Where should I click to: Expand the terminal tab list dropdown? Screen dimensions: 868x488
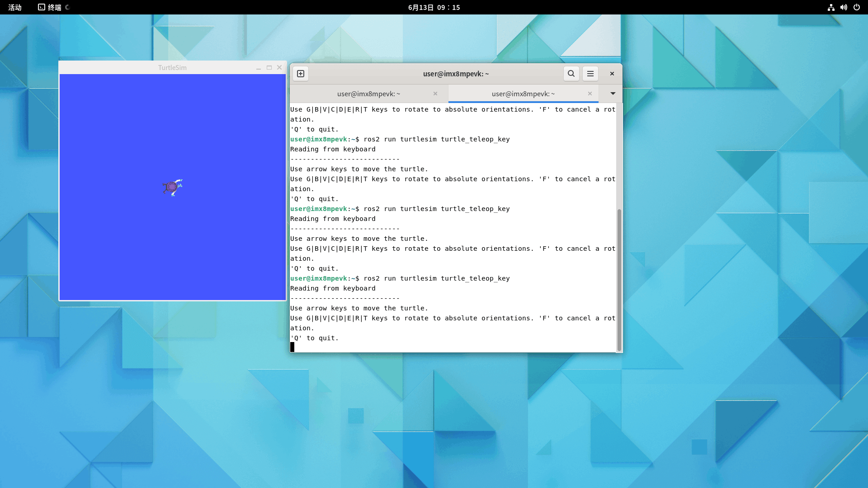613,94
